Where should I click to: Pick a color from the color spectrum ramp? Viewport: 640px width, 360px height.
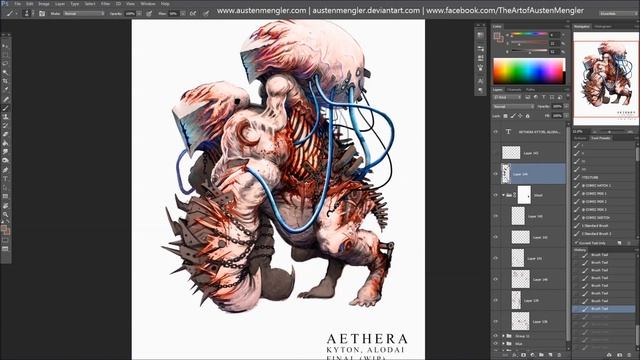click(x=529, y=71)
